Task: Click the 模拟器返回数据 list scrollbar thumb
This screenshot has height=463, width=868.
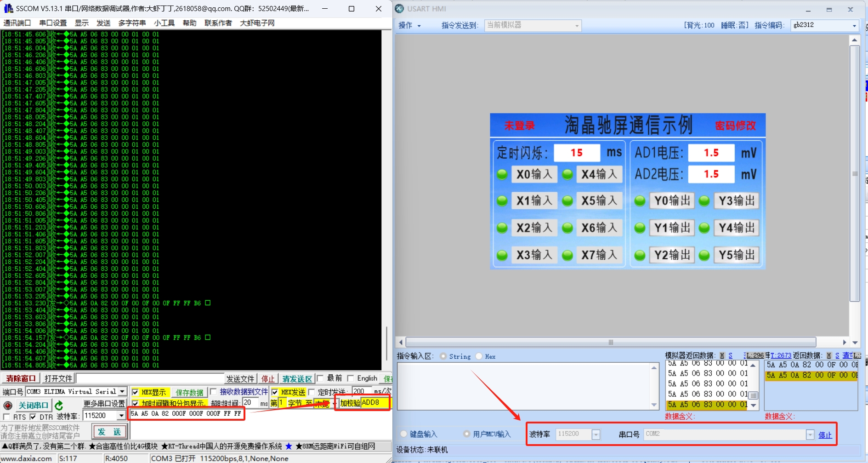Action: tap(753, 395)
